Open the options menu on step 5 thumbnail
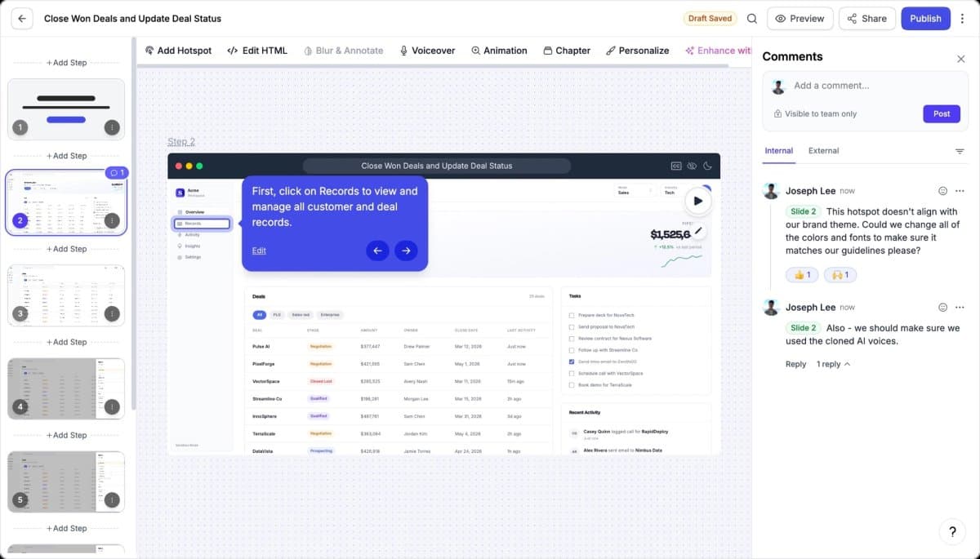The image size is (980, 559). [x=112, y=499]
